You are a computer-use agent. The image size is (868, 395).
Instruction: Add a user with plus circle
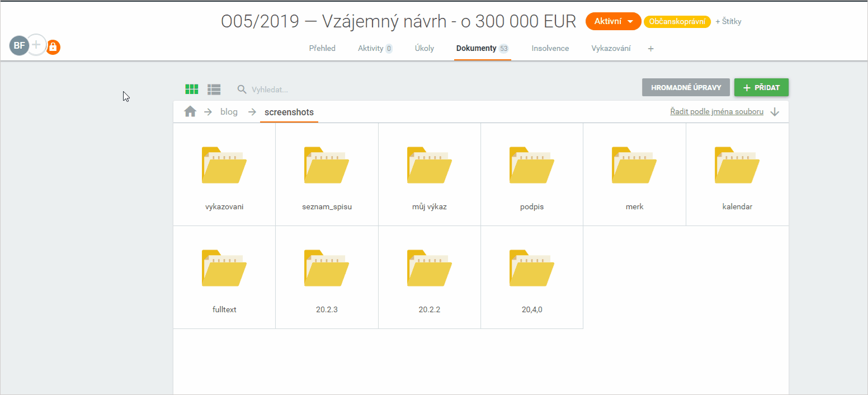point(36,45)
